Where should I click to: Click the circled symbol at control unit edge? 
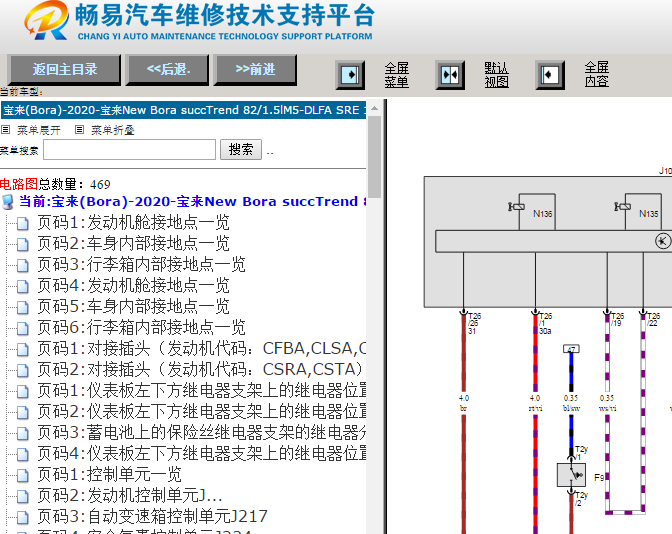[663, 241]
